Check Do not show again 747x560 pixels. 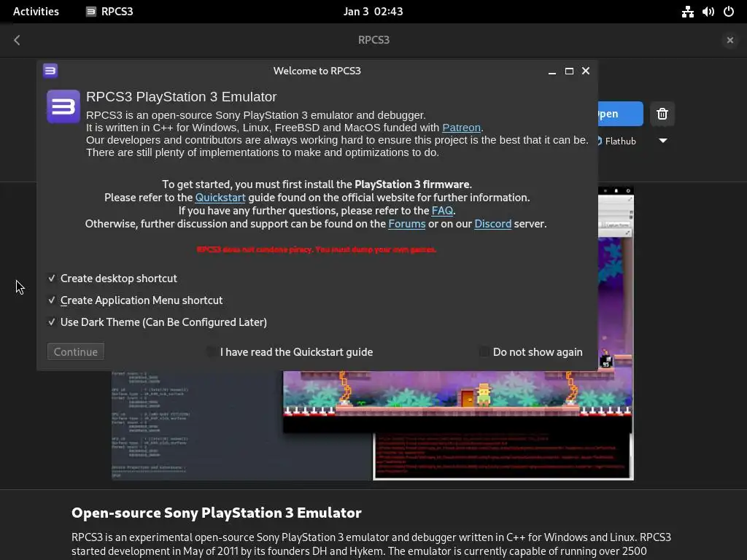pos(531,352)
